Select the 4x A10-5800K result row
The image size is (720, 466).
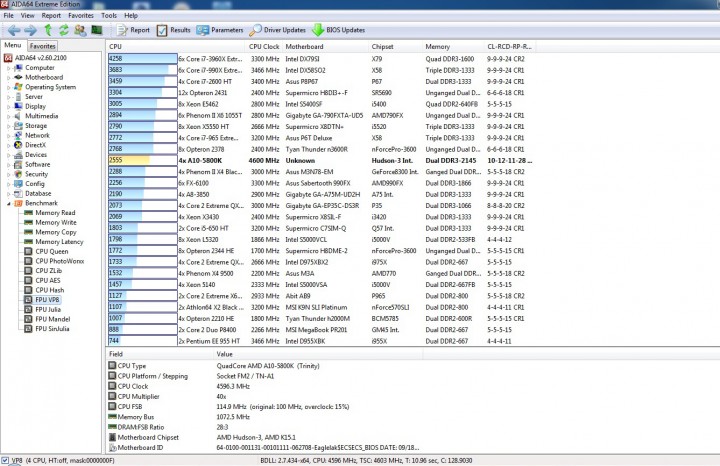[x=321, y=161]
